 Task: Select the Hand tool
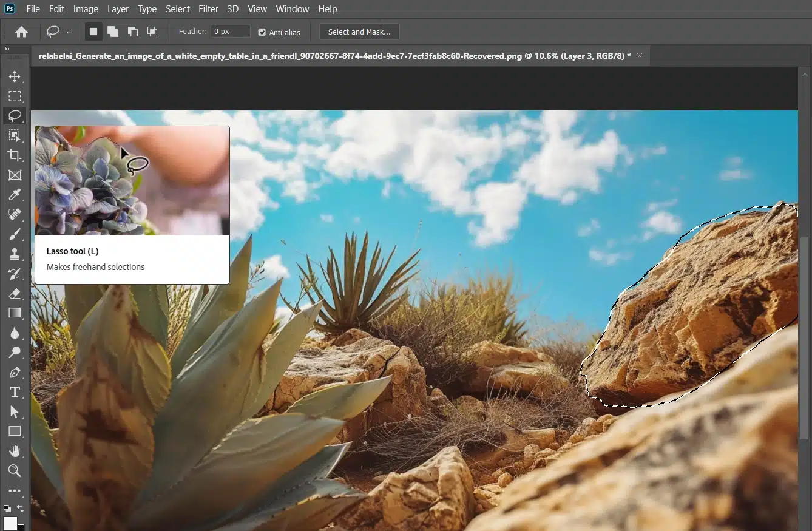15,451
